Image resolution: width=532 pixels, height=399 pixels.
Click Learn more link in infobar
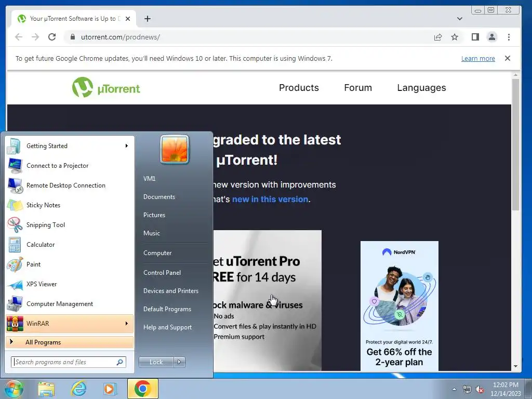click(x=478, y=58)
